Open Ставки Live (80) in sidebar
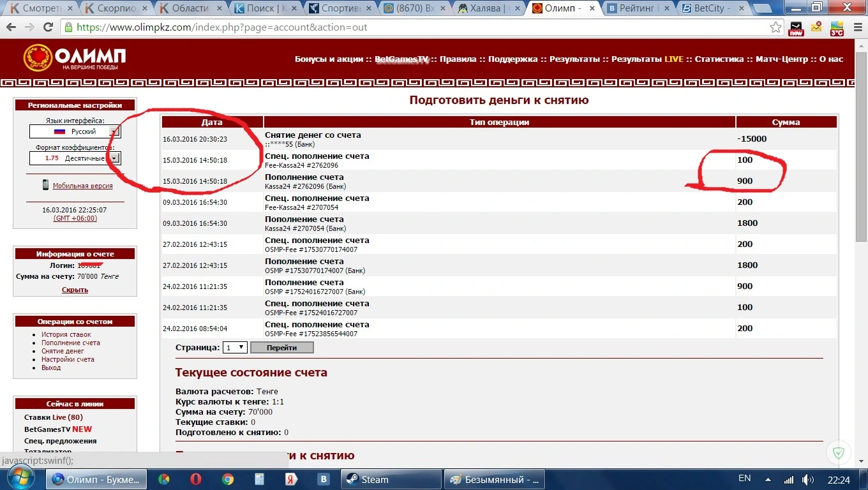The height and width of the screenshot is (490, 868). click(54, 417)
